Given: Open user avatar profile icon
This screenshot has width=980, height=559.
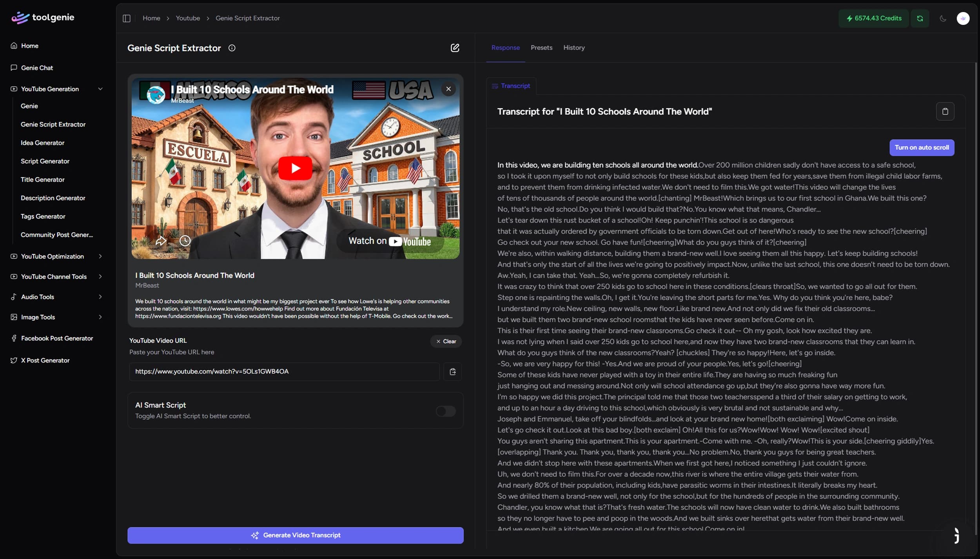Looking at the screenshot, I should pyautogui.click(x=963, y=18).
